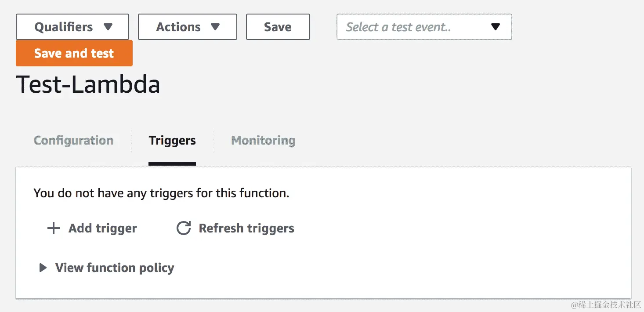The image size is (644, 312).
Task: Expand the View function policy triangle
Action: (x=43, y=268)
